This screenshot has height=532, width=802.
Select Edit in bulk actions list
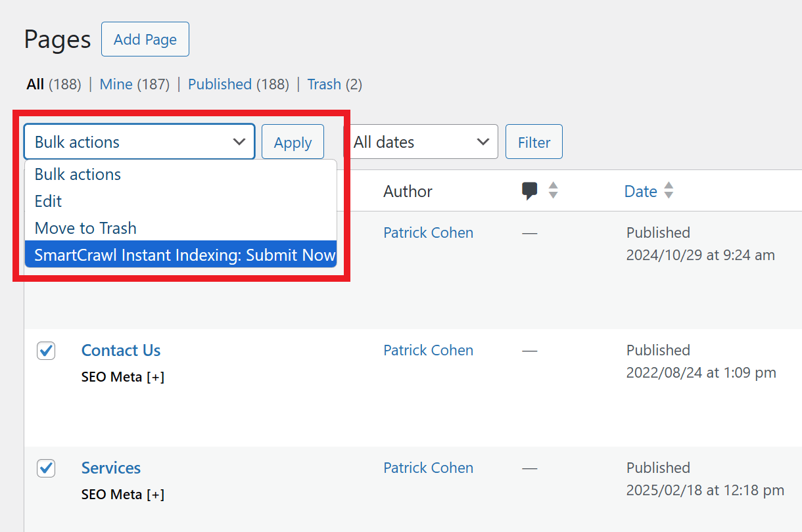49,201
